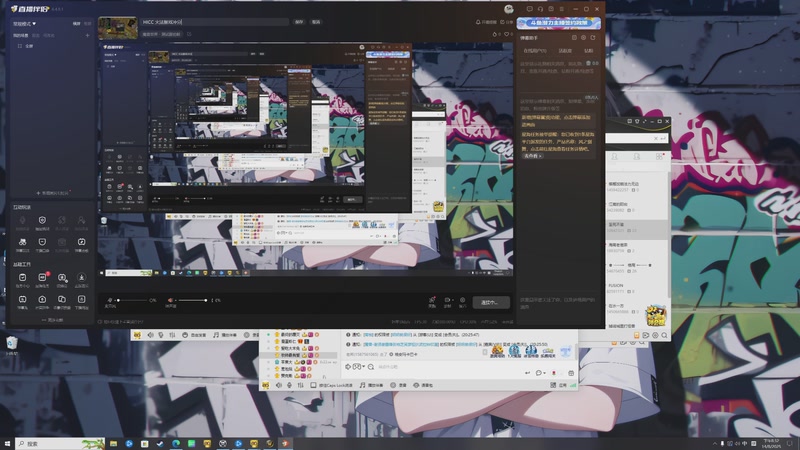The height and width of the screenshot is (450, 800).
Task: Click the stream cover thumbnail beside the title
Action: click(118, 28)
